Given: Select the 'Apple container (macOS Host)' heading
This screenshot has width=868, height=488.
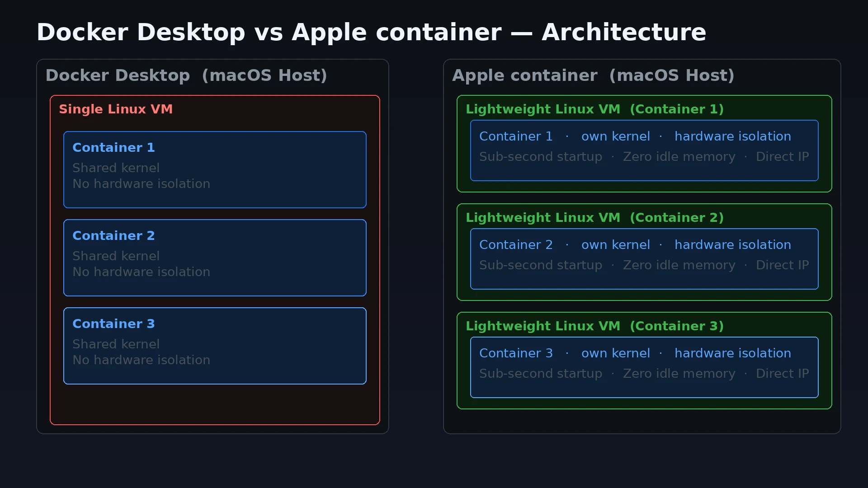Looking at the screenshot, I should (x=593, y=75).
